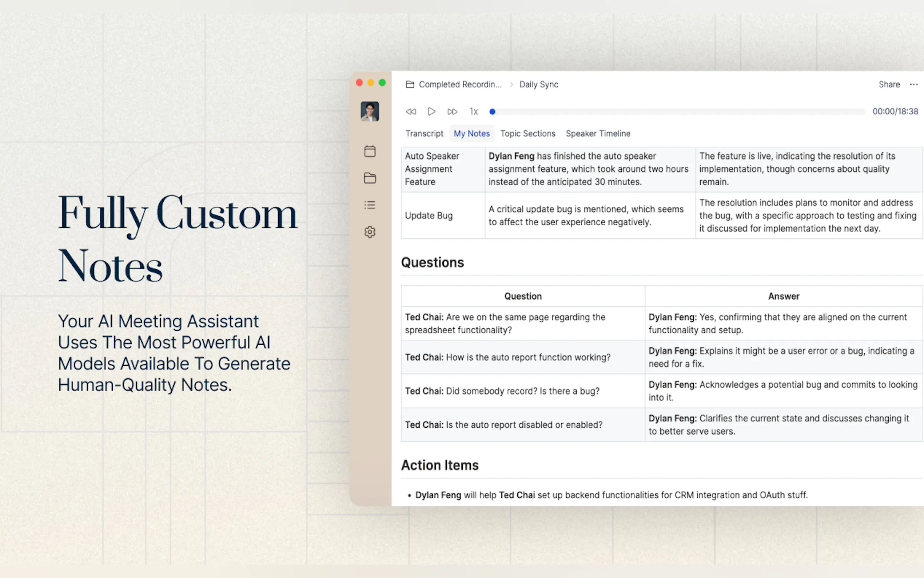Click the fast-forward button
924x578 pixels.
[452, 112]
